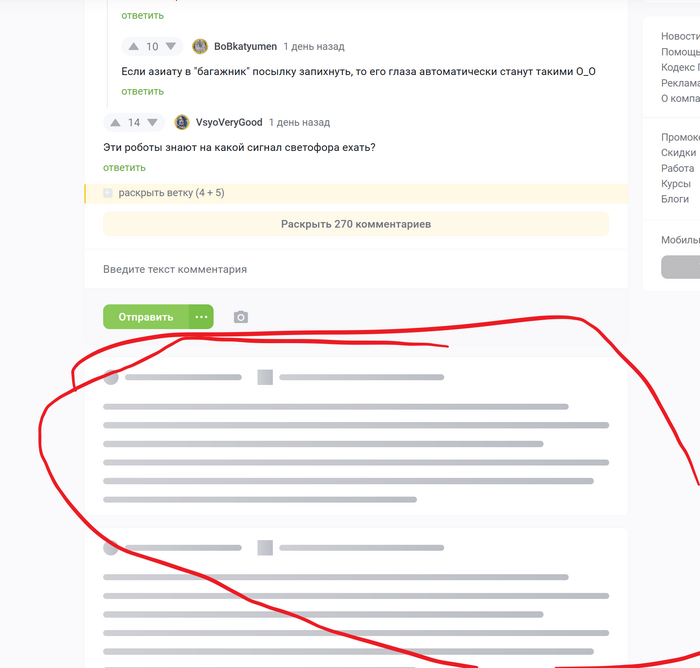Click rating number 14
The height and width of the screenshot is (668, 700).
(x=134, y=122)
